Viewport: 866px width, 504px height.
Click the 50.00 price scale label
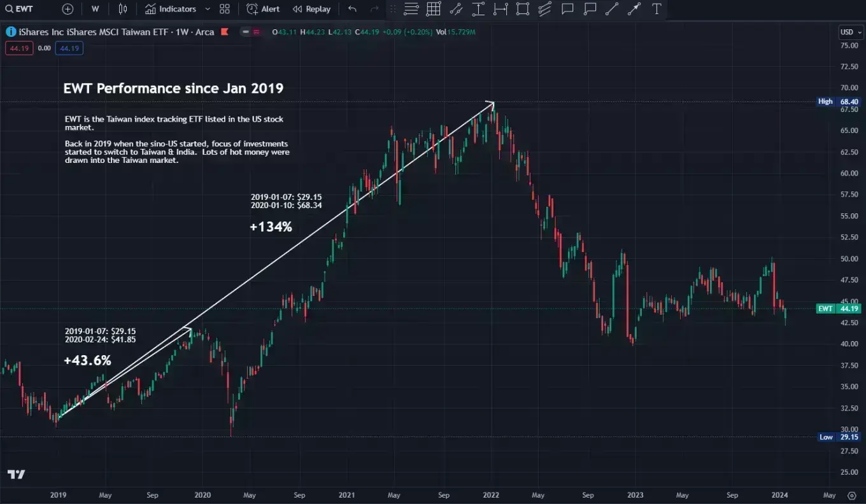[x=849, y=258]
